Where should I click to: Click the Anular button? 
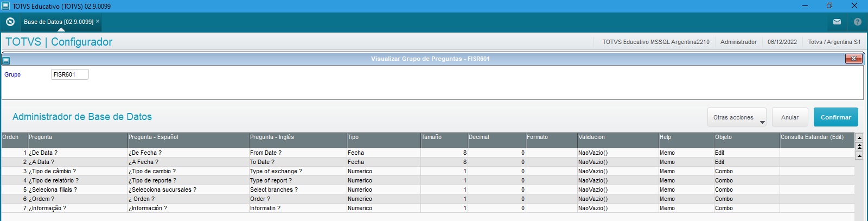(790, 117)
